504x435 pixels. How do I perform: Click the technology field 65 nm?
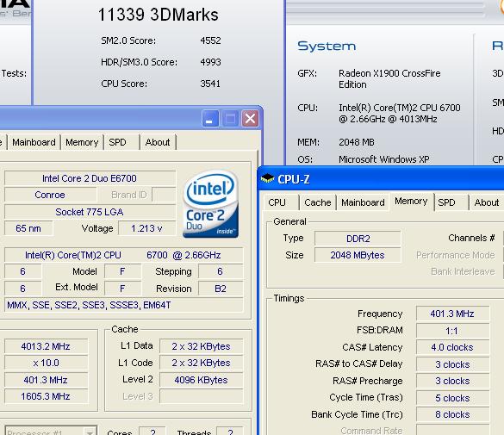coord(28,229)
